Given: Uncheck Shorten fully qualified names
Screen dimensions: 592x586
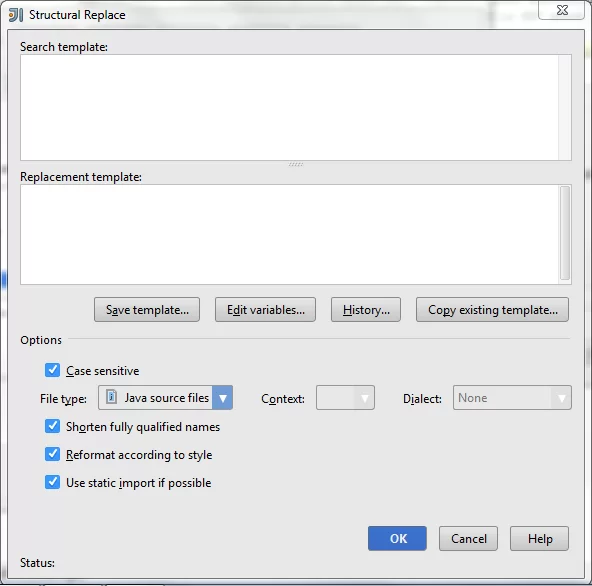Looking at the screenshot, I should 52,426.
